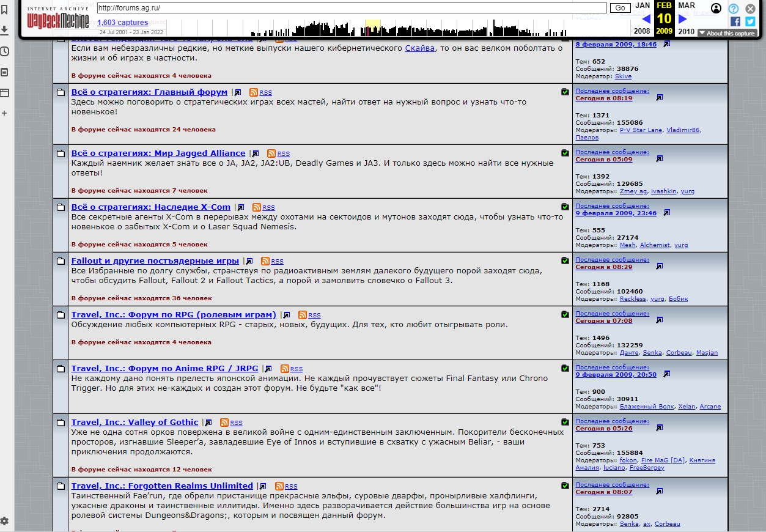Open the reading list icon in the sidebar
Screen dimensions: 766x532
(x=4, y=72)
